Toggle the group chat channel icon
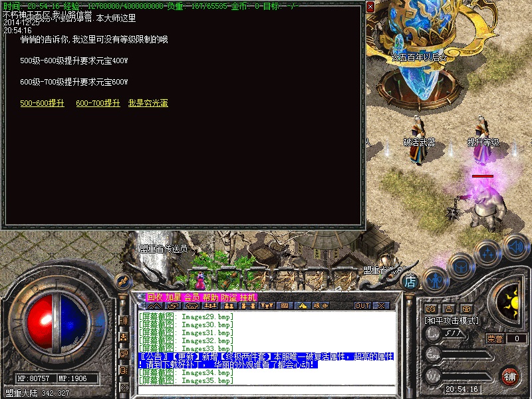 [124, 336]
